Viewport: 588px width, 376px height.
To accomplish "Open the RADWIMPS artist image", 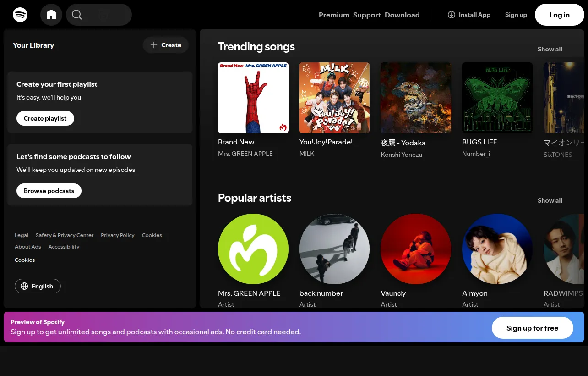I will [x=564, y=249].
